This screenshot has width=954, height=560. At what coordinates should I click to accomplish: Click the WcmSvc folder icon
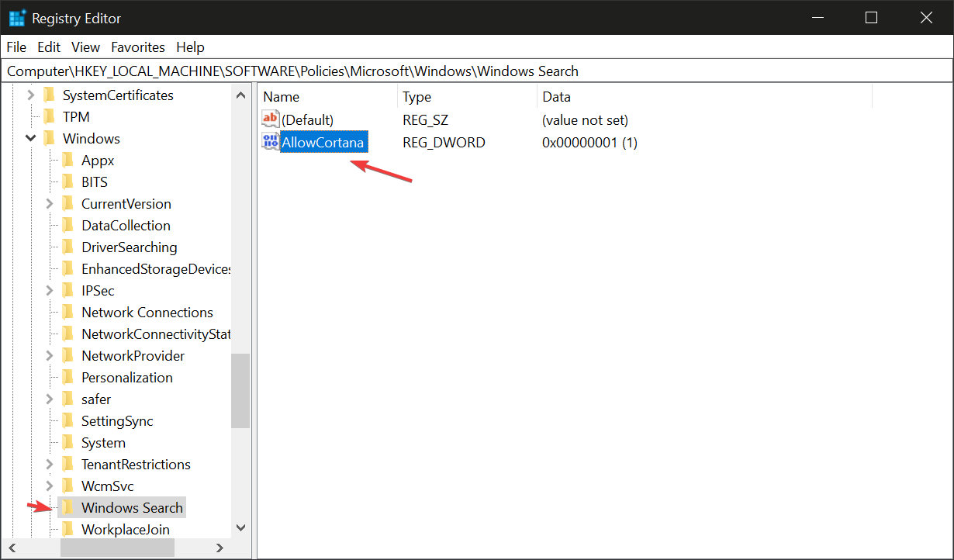coord(67,486)
